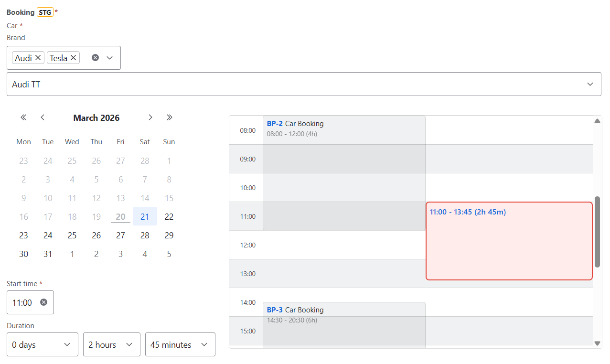Pick March 28 on the calendar
The image size is (610, 364).
pos(145,236)
